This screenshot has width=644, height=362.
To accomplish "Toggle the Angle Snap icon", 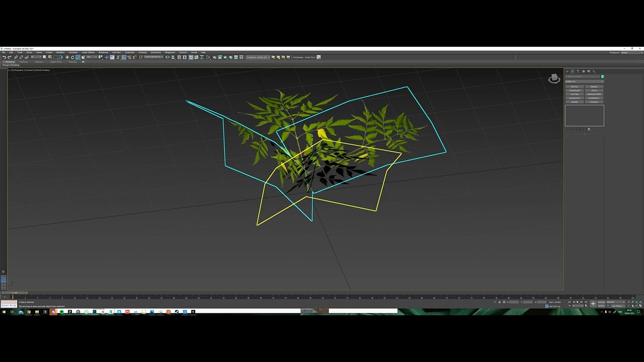I will (124, 57).
